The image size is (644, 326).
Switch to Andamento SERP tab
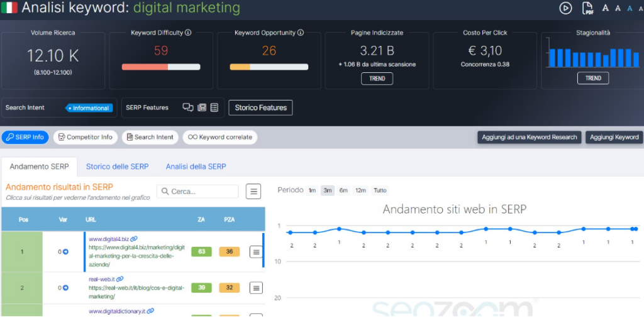pos(40,166)
